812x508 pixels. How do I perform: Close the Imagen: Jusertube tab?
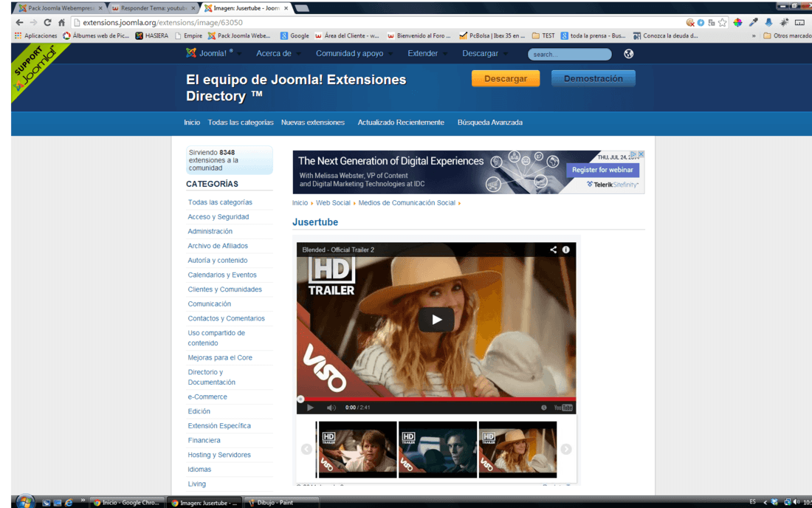286,8
